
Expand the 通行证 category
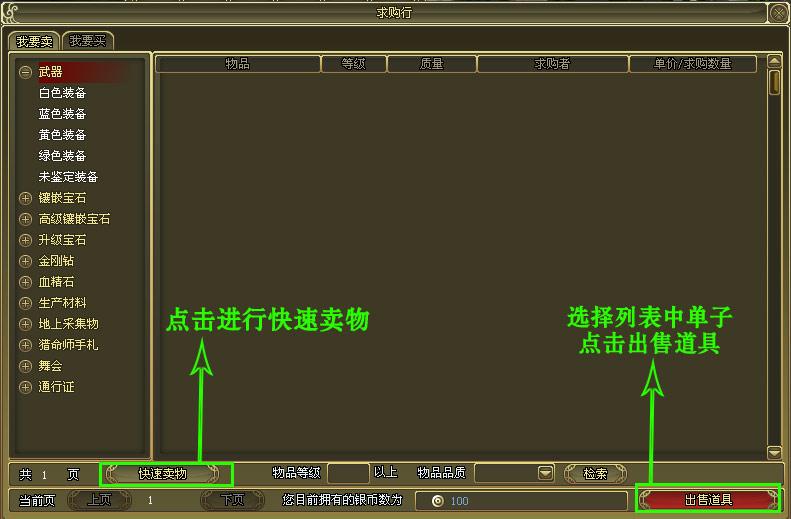click(25, 387)
